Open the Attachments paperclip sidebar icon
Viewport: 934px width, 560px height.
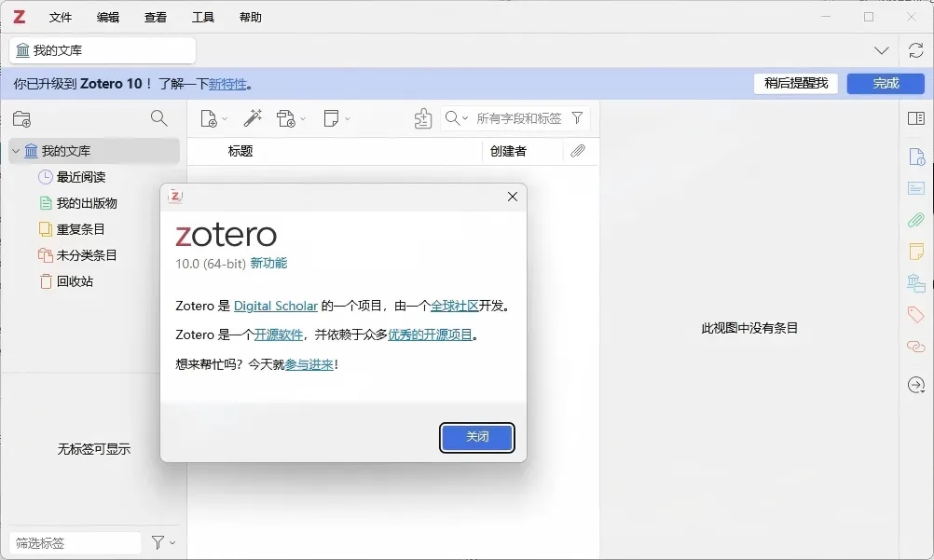tap(916, 220)
